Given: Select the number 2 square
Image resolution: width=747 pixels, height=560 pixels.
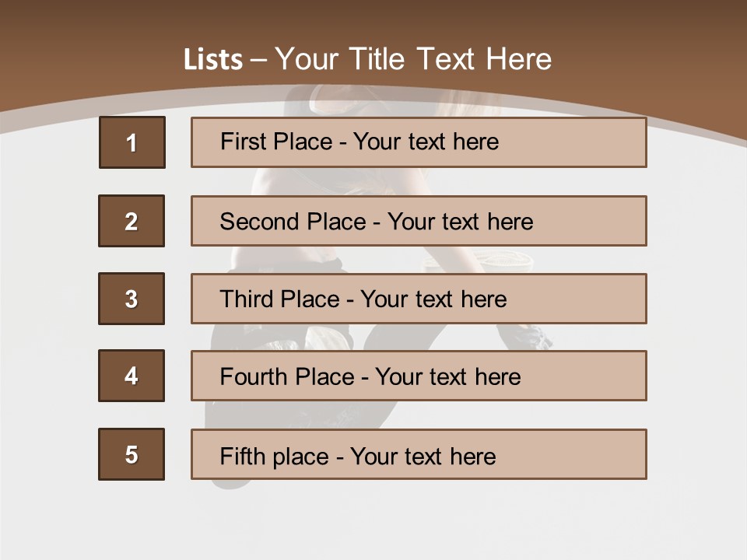Looking at the screenshot, I should pyautogui.click(x=132, y=221).
